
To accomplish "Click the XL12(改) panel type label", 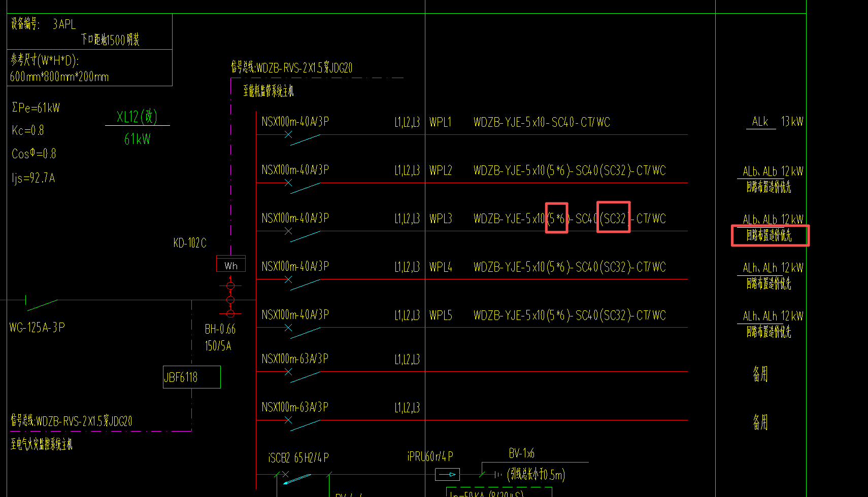I will point(137,117).
